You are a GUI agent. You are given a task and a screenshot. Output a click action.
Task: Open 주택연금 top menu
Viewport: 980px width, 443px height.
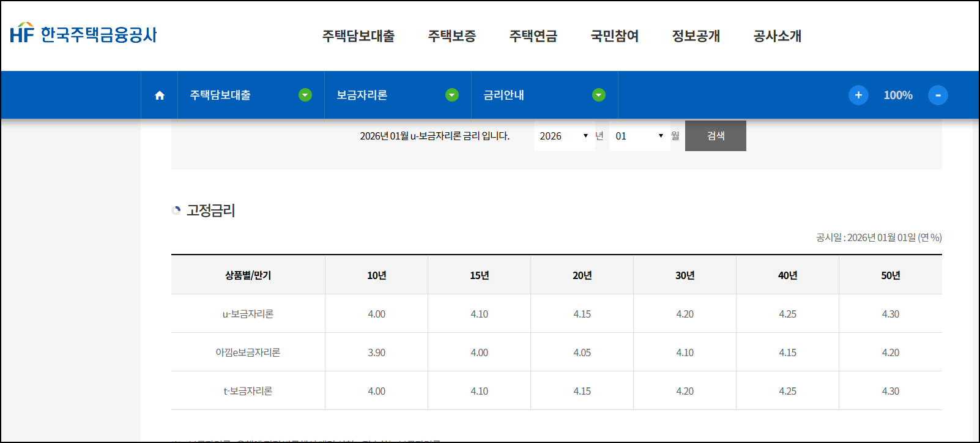[x=533, y=36]
